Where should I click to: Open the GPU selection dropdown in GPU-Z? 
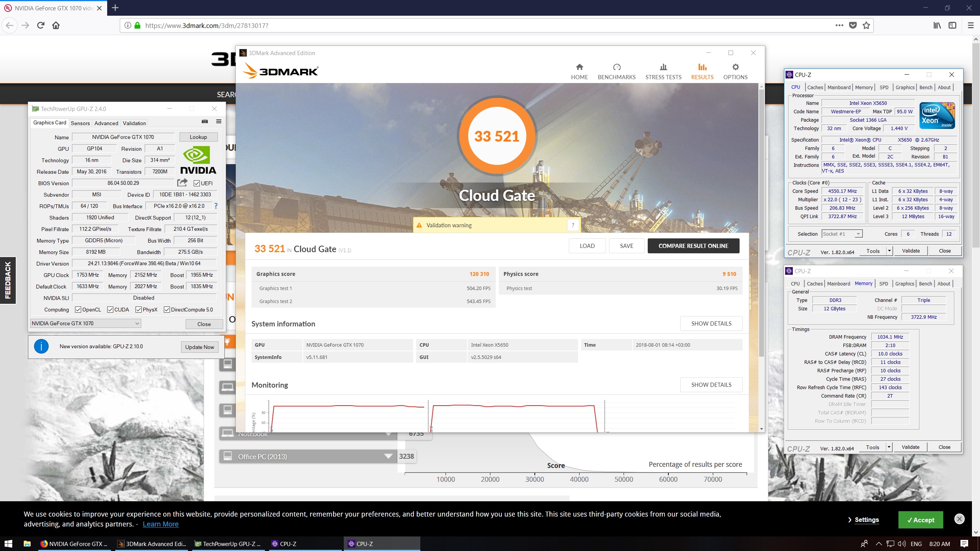pyautogui.click(x=85, y=323)
